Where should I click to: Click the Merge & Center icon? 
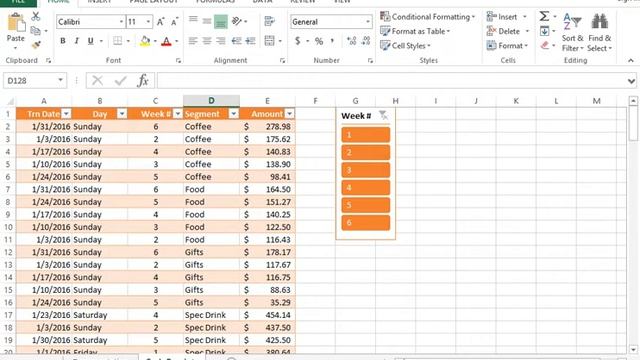269,40
